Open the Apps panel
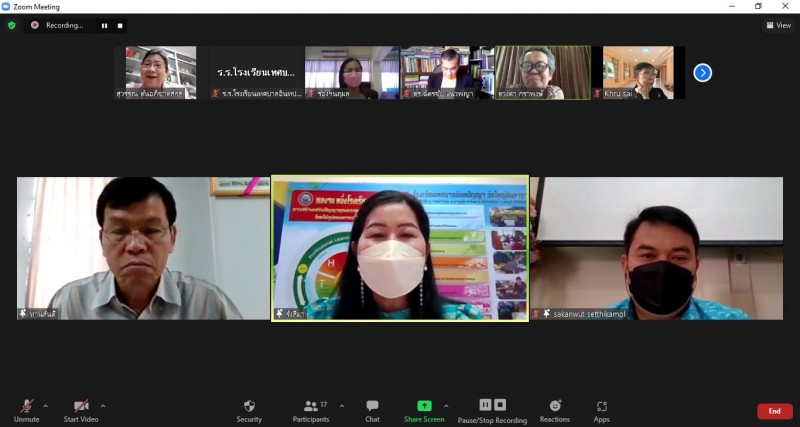 click(x=602, y=411)
